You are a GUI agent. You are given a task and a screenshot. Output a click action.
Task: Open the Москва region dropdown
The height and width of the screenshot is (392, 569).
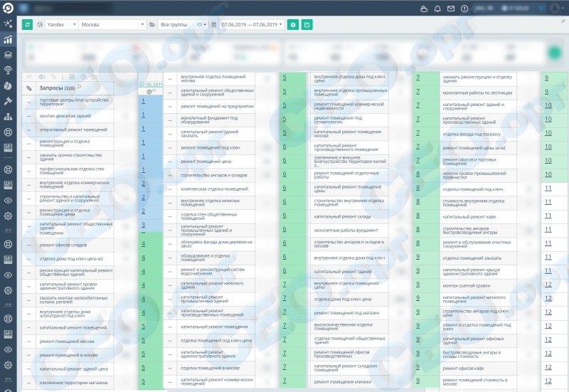112,24
